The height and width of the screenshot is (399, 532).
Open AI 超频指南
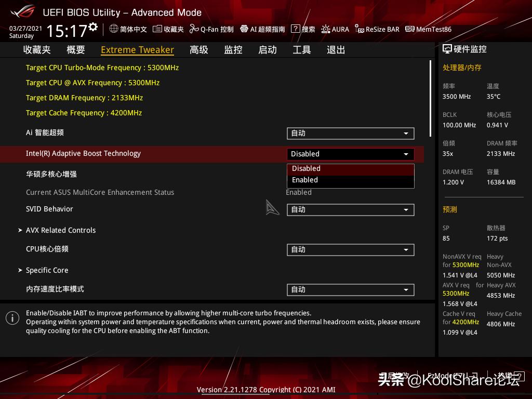[262, 29]
